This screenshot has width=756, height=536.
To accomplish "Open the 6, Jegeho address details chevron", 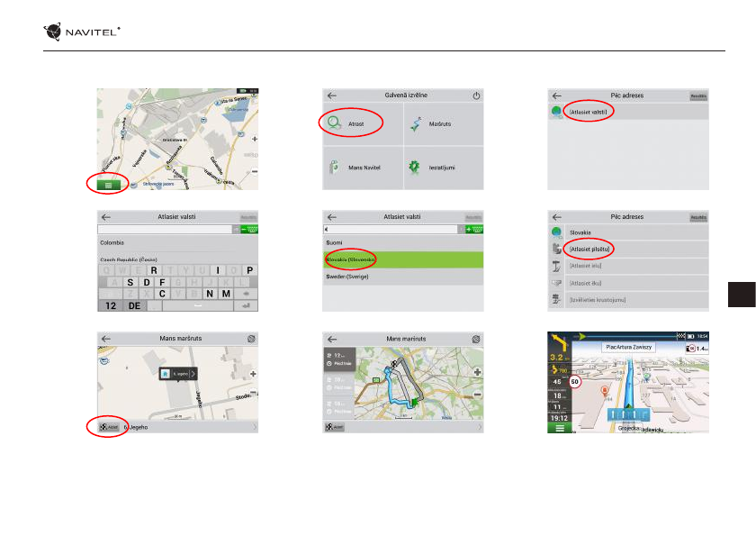I will pyautogui.click(x=255, y=427).
